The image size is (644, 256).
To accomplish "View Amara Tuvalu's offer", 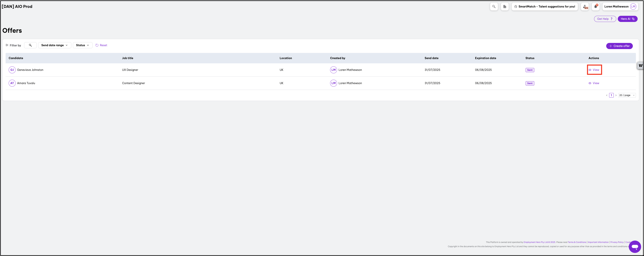I will tap(594, 83).
